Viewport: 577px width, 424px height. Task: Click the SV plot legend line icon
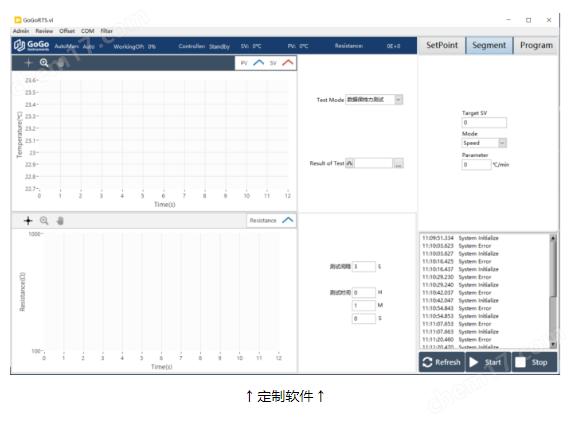click(x=288, y=63)
